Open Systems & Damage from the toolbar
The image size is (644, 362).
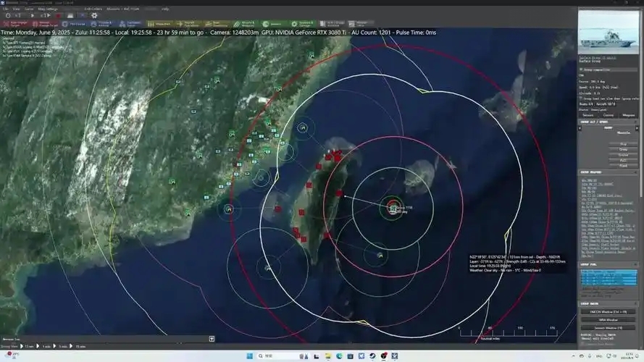[304, 24]
